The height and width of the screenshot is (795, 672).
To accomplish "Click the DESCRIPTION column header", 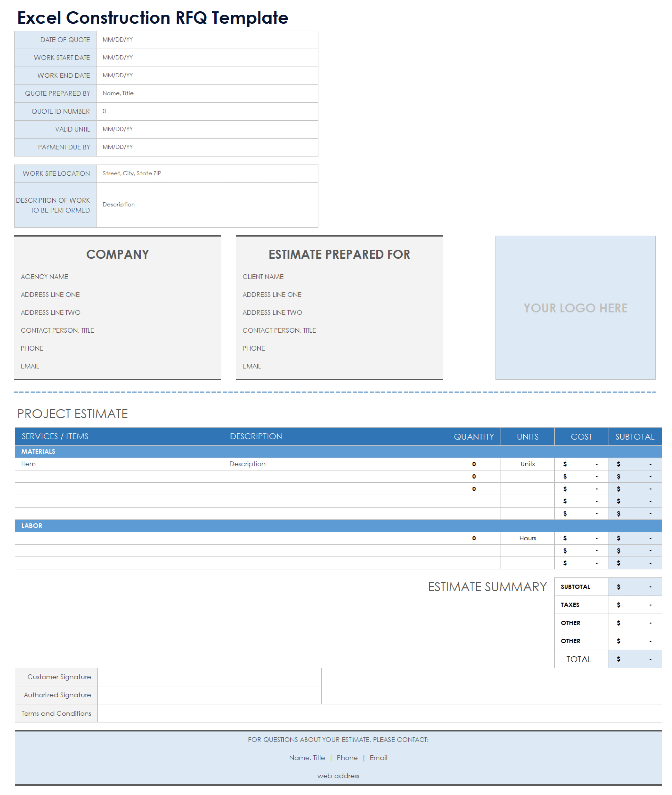I will point(335,436).
